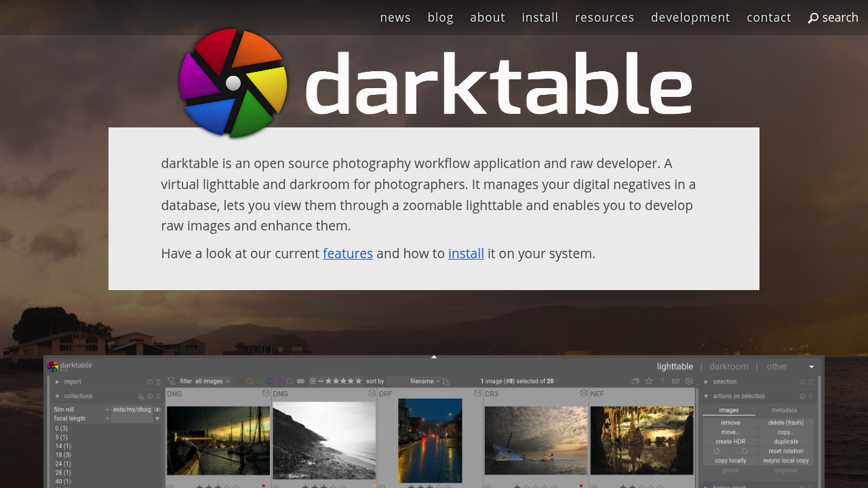Toggle the green color label filter
Viewport: 868px width, 488px height.
pos(260,382)
